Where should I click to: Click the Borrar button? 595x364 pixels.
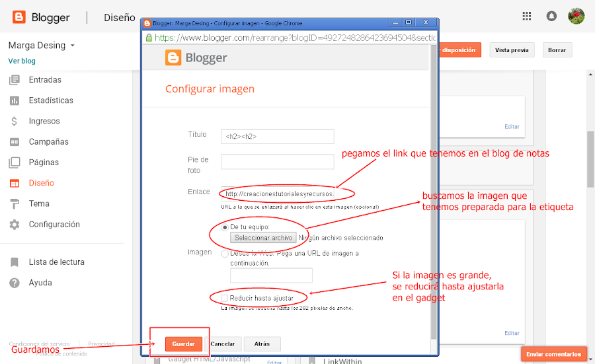557,50
